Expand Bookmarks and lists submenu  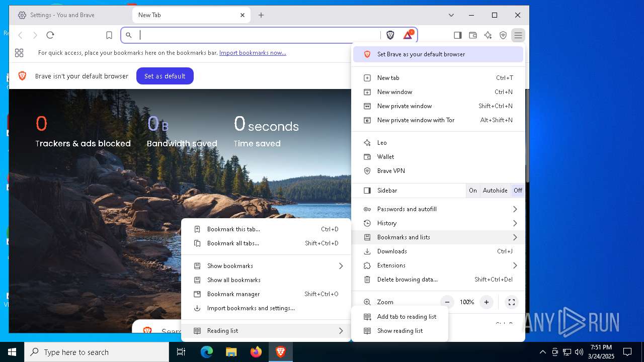tap(438, 237)
